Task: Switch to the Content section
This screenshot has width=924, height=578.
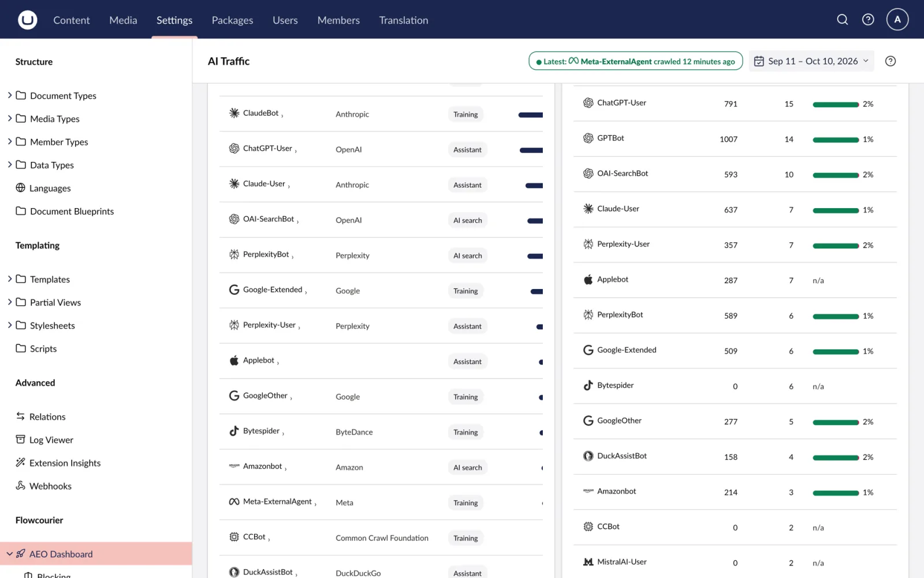Action: pyautogui.click(x=72, y=20)
